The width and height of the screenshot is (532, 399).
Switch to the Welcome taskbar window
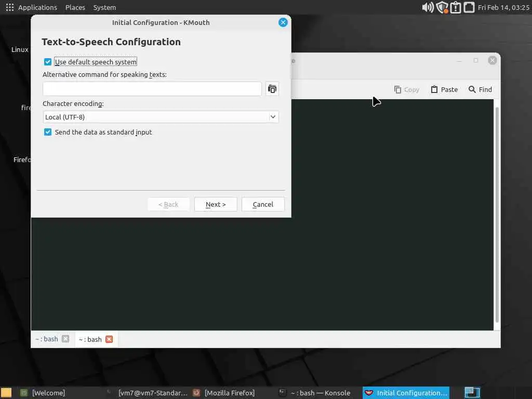43,393
